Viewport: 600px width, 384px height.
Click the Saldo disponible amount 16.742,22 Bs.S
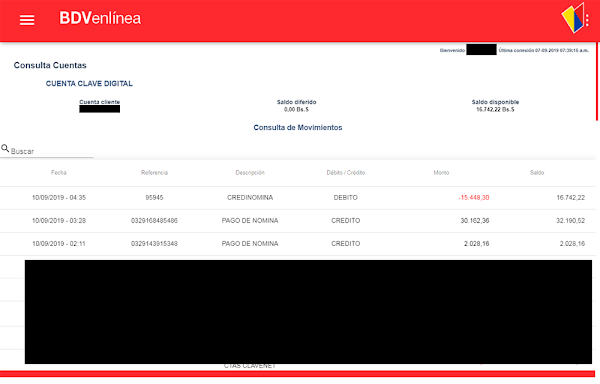495,109
